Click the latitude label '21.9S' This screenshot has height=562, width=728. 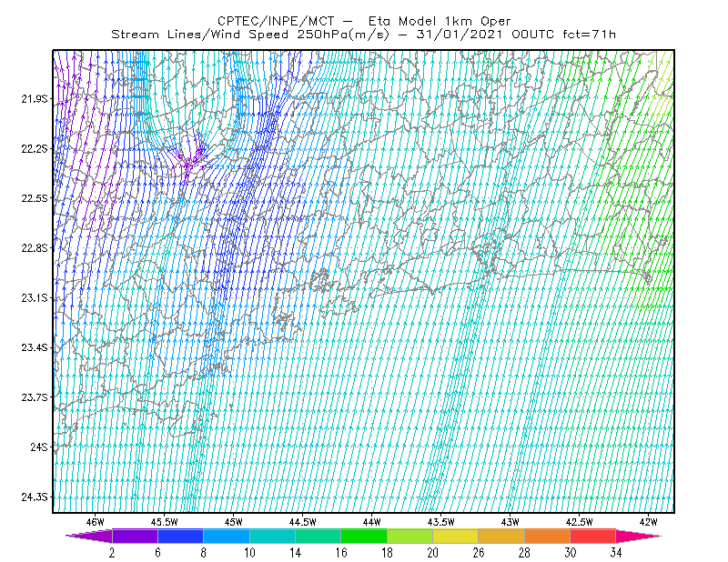click(x=35, y=99)
